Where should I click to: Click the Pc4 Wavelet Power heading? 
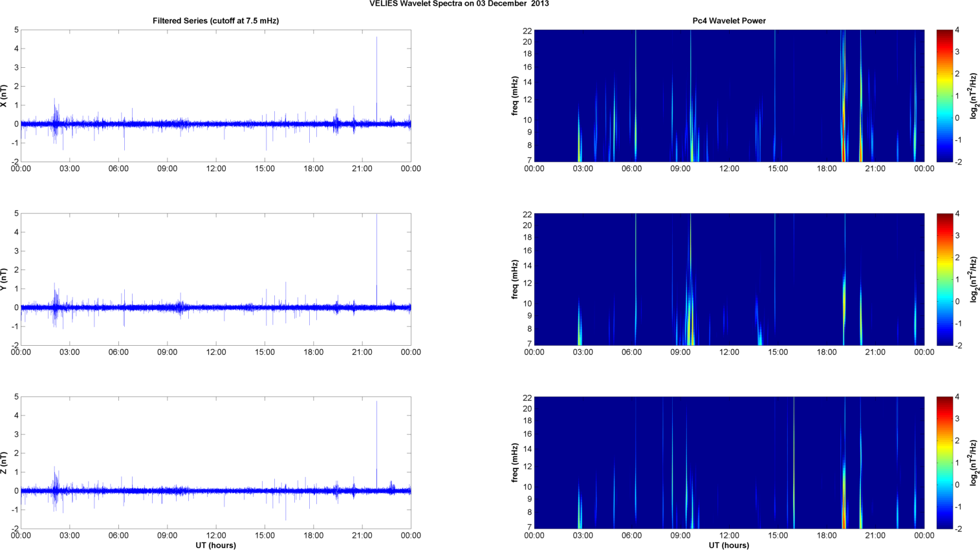click(728, 21)
